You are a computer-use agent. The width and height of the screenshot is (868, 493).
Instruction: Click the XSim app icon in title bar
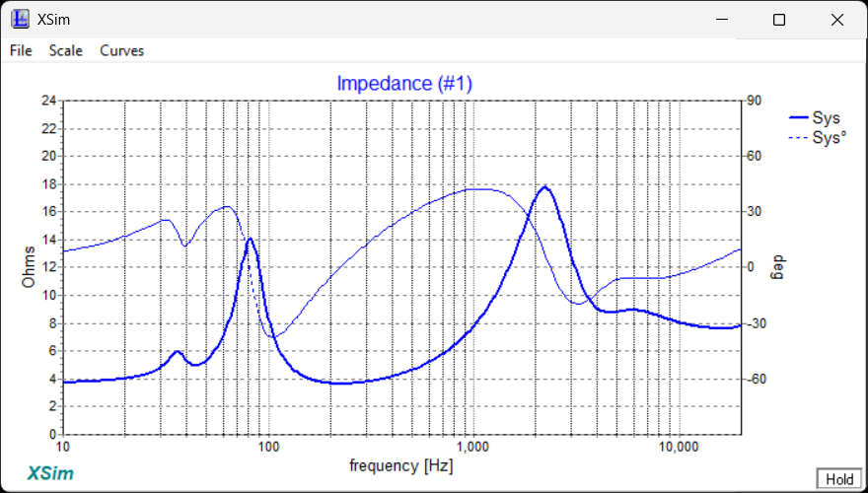20,20
